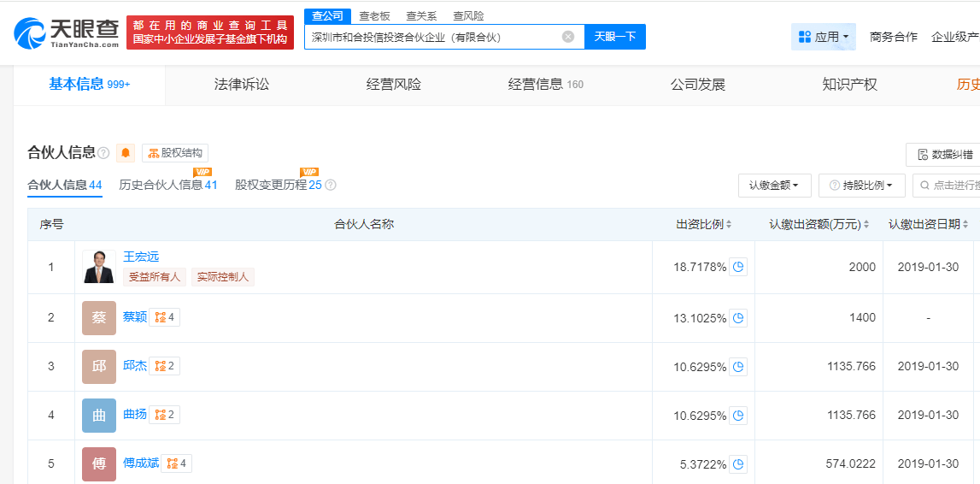Click the 合伙人名称 column header
This screenshot has width=980, height=484.
(364, 225)
